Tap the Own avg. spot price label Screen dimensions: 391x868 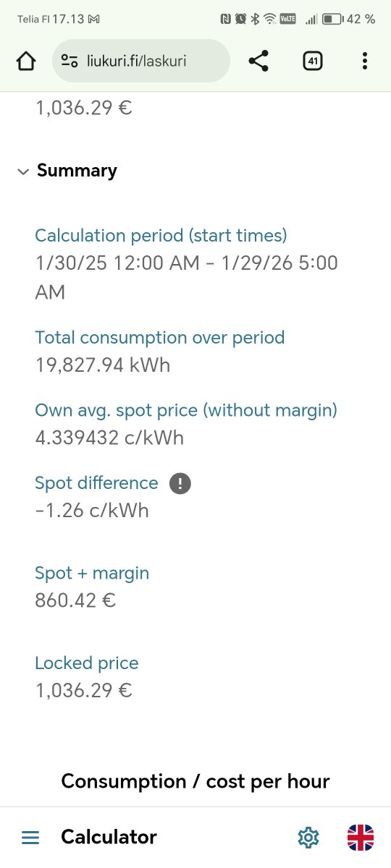tap(186, 411)
